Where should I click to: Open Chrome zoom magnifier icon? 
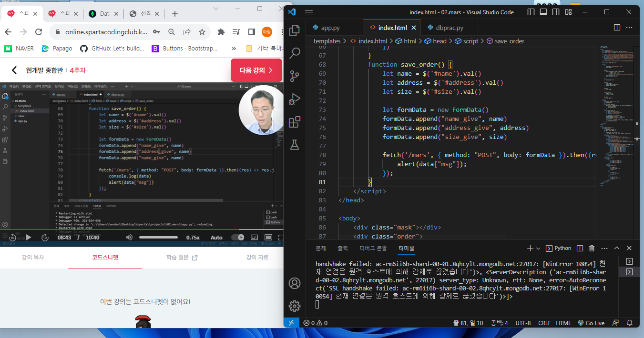172,32
